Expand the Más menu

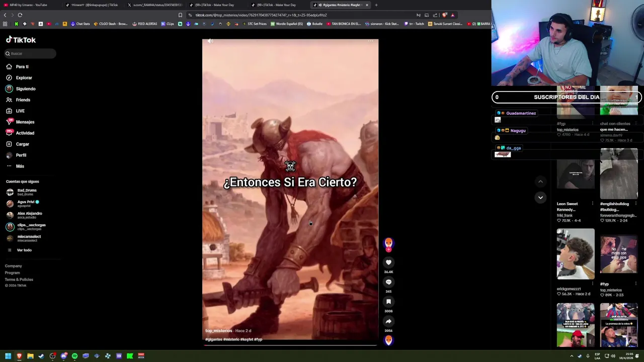[20, 166]
